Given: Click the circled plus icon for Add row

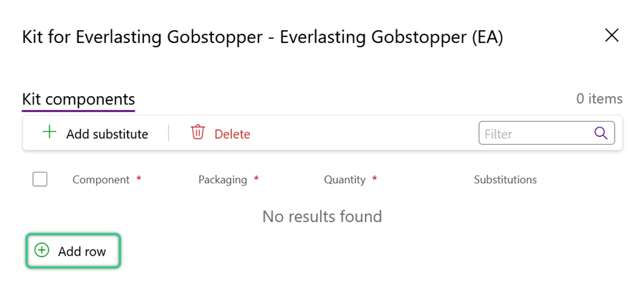Looking at the screenshot, I should pos(42,250).
